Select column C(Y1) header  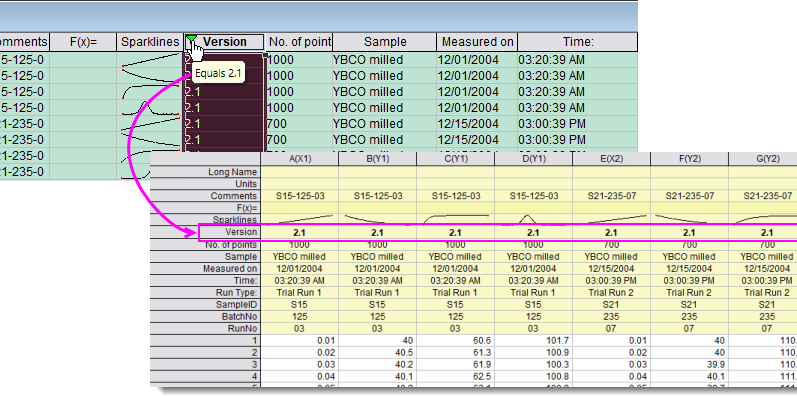click(455, 159)
